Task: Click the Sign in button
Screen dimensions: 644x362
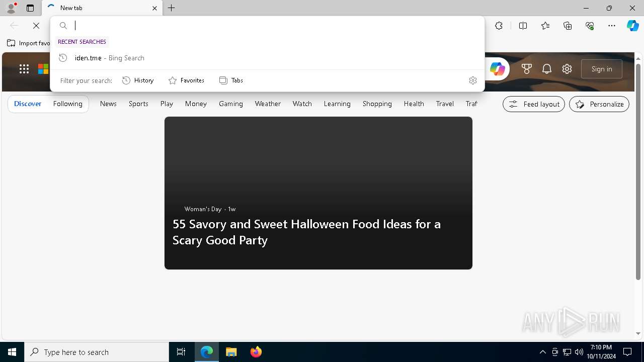Action: [602, 69]
